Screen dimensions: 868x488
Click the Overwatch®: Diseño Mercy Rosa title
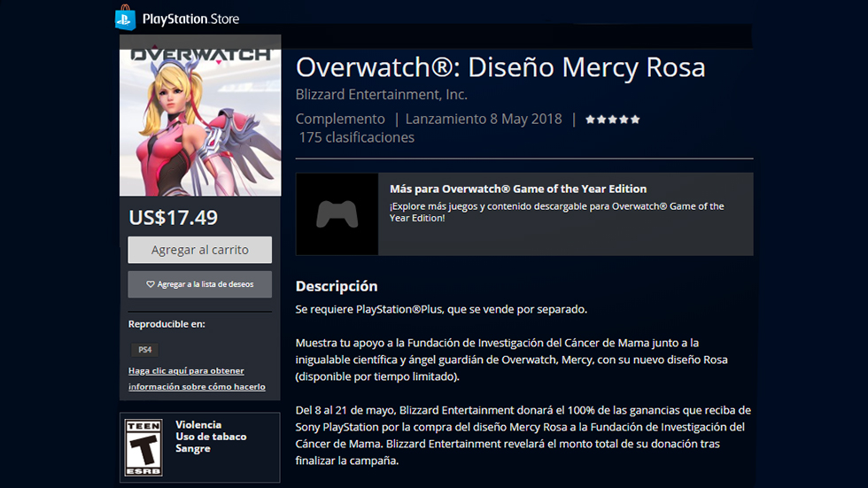click(x=500, y=67)
